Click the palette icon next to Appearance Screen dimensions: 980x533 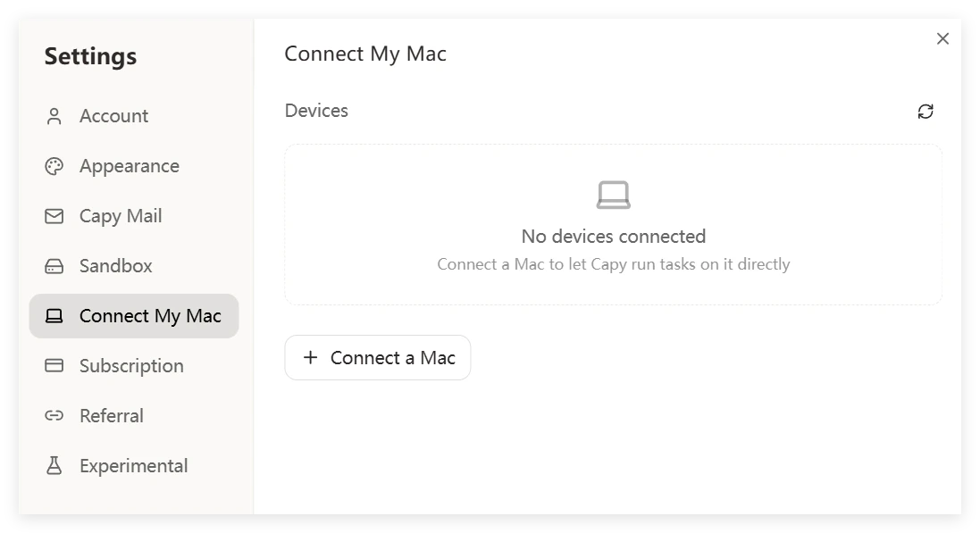point(54,165)
